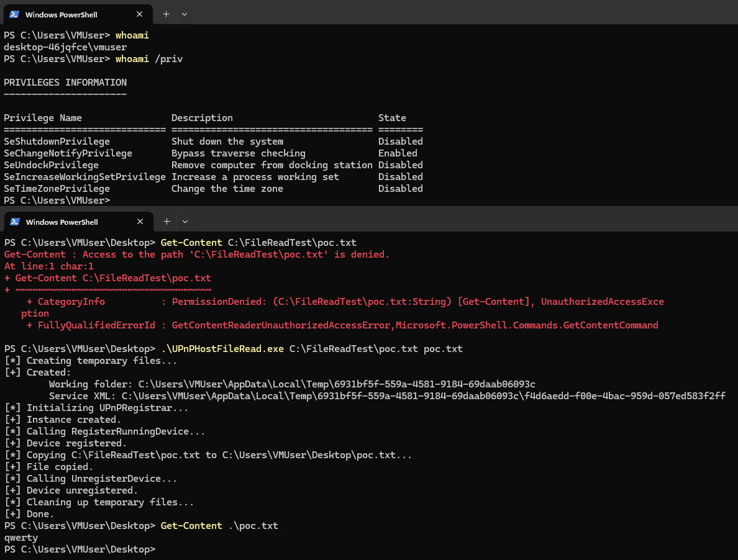This screenshot has width=738, height=560.
Task: Click the 'qwerty' output line
Action: 20,538
